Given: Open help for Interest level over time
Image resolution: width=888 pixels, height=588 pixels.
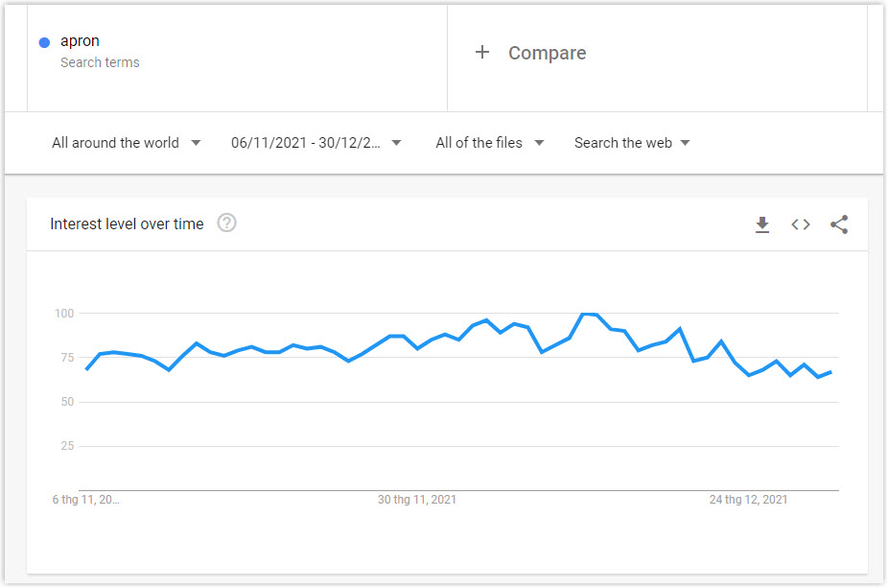Looking at the screenshot, I should pos(226,223).
